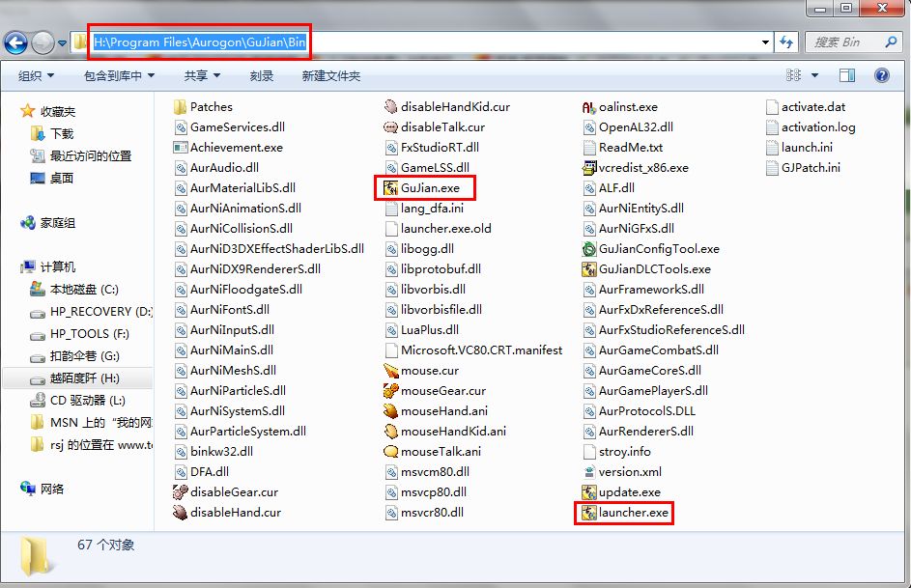Select 下载 in the sidebar
Image resolution: width=911 pixels, height=588 pixels.
click(62, 133)
